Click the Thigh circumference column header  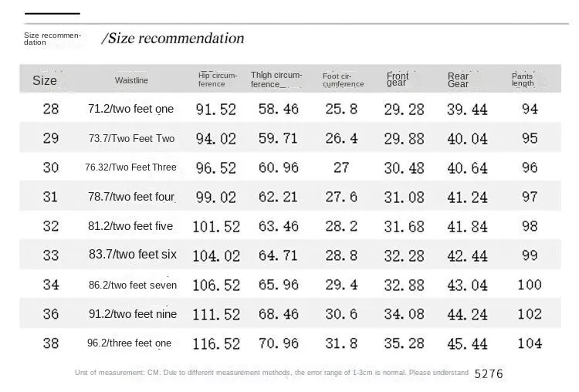click(276, 79)
